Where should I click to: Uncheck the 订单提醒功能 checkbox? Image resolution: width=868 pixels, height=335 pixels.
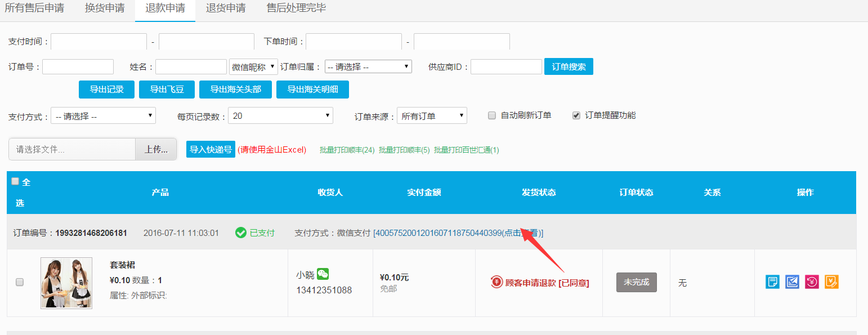coord(576,115)
